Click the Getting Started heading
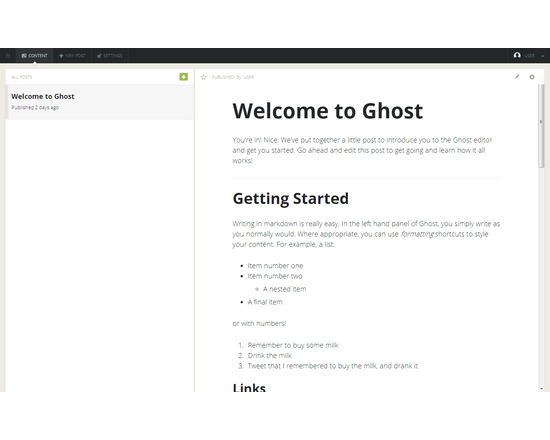 290,199
